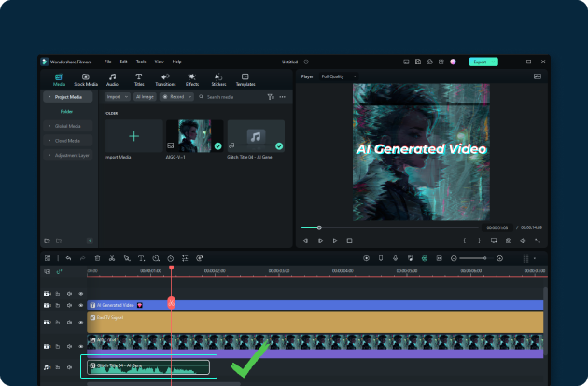Image resolution: width=588 pixels, height=386 pixels.
Task: Click the Search media field
Action: click(x=232, y=97)
